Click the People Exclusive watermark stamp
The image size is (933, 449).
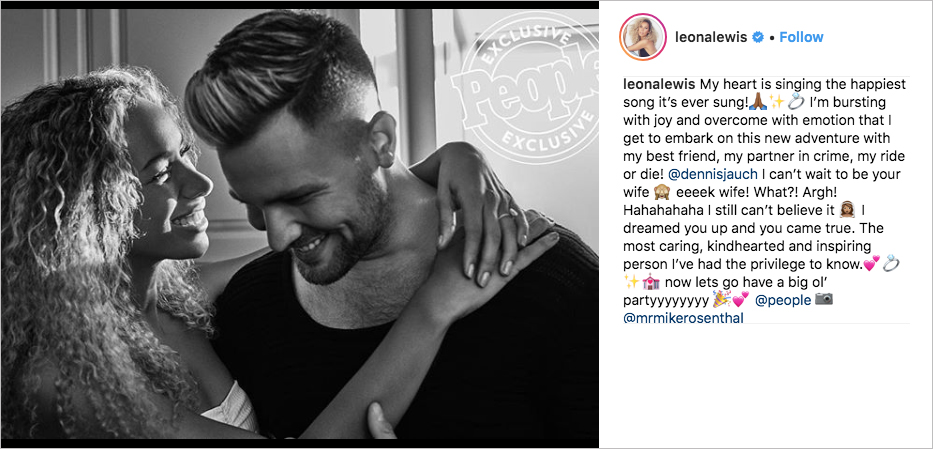526,88
